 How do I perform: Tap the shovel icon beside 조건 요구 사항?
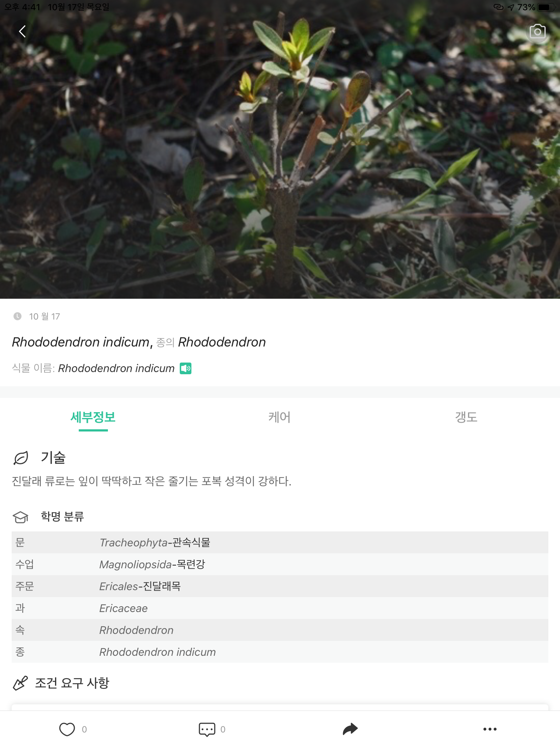click(x=20, y=683)
